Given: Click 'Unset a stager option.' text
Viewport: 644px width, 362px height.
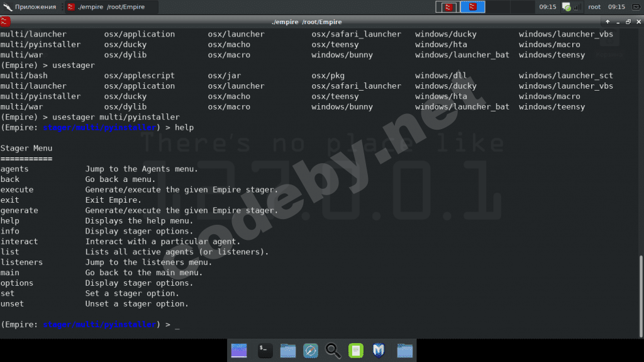Looking at the screenshot, I should (x=136, y=303).
